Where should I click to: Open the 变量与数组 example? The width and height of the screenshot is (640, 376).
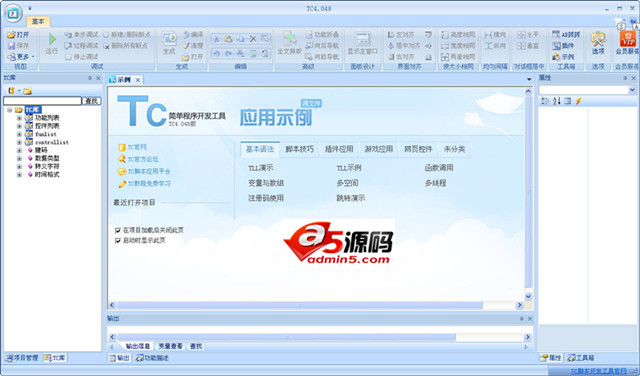(x=266, y=184)
